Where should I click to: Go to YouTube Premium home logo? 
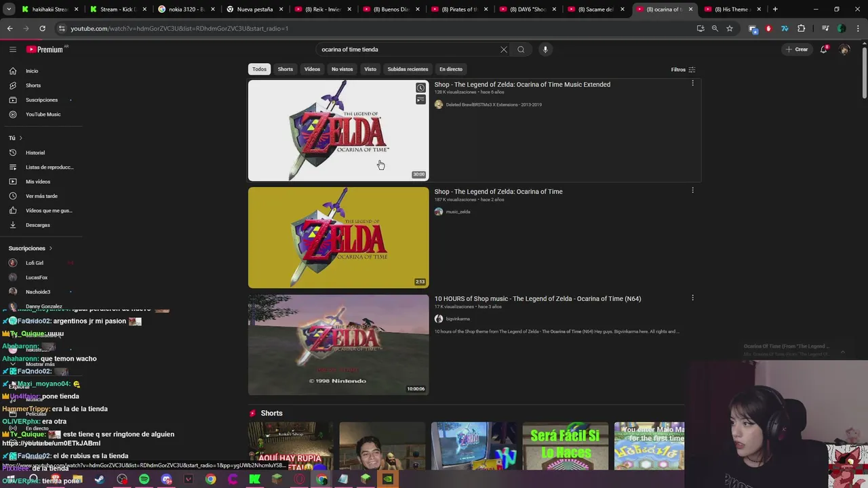(x=45, y=49)
